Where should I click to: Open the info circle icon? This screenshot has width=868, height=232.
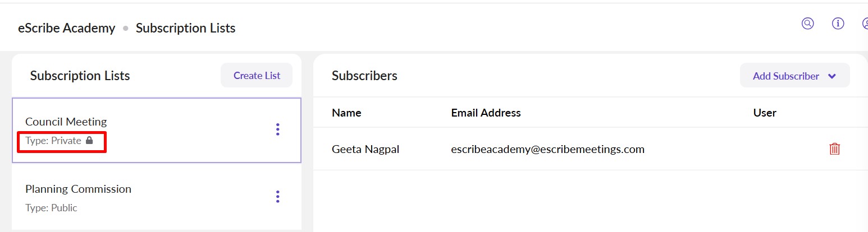coord(838,24)
